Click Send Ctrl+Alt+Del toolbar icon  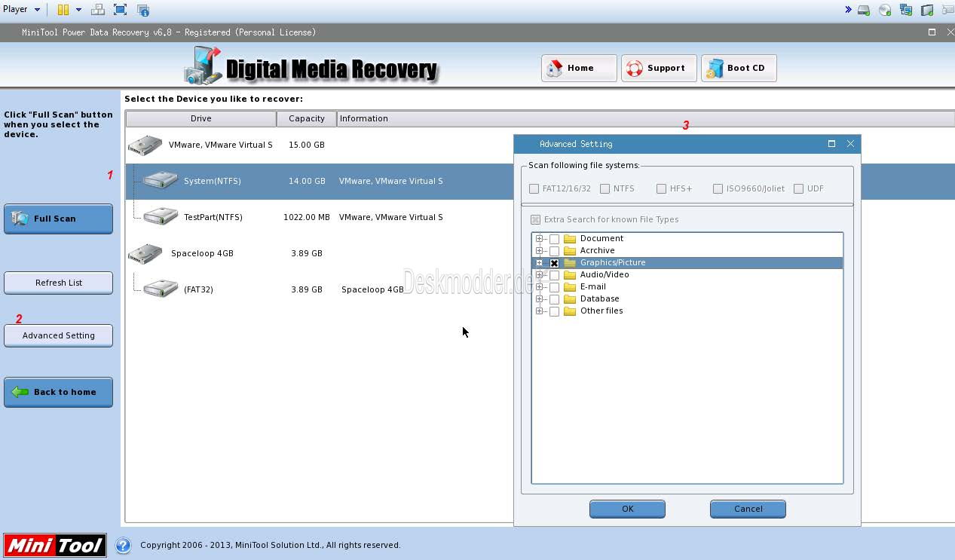(x=97, y=10)
